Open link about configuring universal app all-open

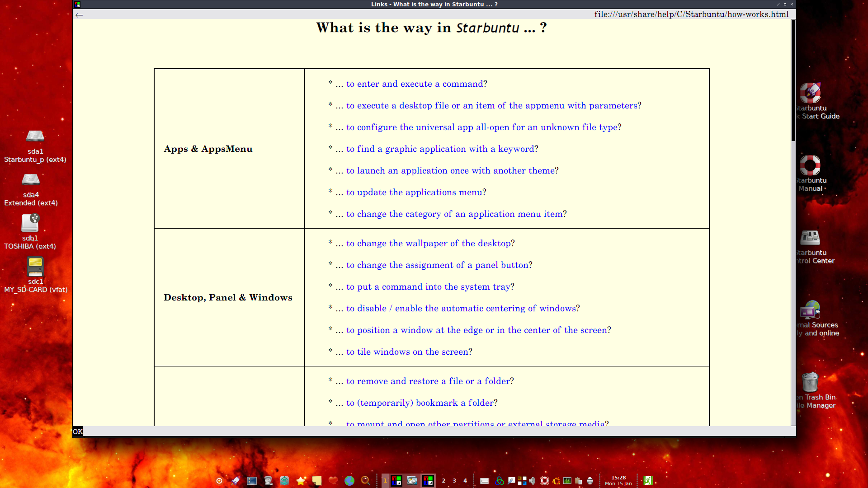(x=482, y=127)
